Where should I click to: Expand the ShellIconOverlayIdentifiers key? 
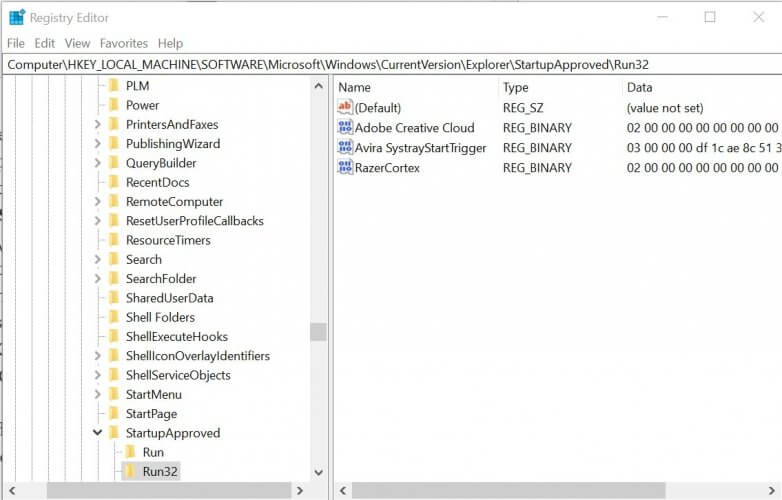(98, 356)
